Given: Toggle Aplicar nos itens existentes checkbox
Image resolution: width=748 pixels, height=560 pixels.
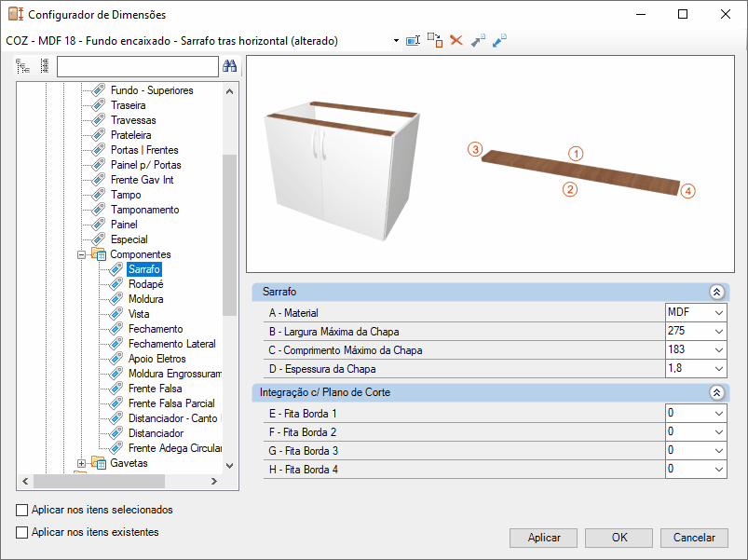Looking at the screenshot, I should [x=22, y=533].
